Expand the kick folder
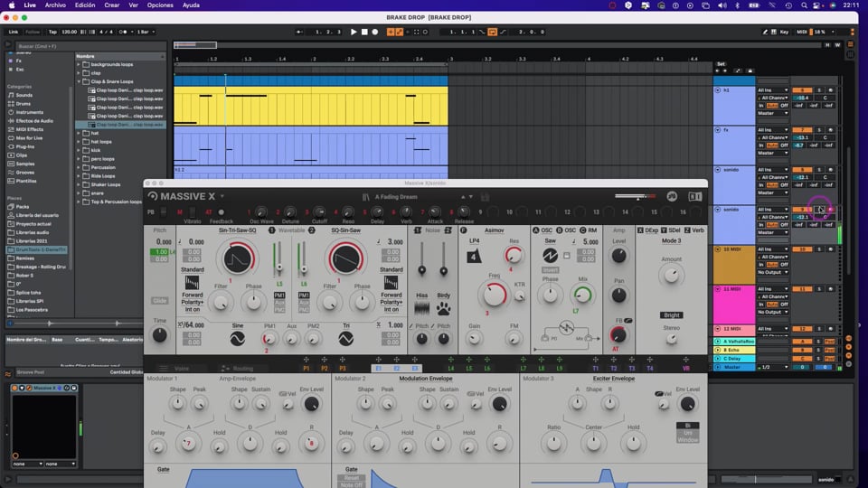The height and width of the screenshot is (488, 868). [x=79, y=151]
